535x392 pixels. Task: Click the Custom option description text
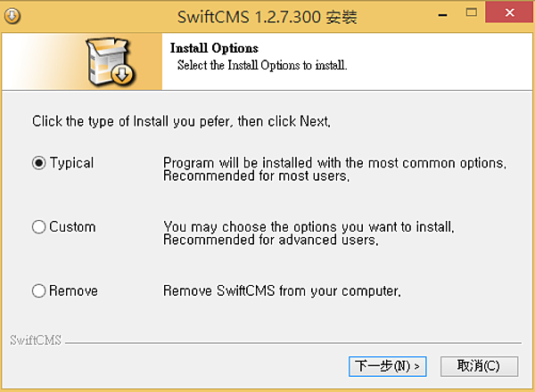309,233
